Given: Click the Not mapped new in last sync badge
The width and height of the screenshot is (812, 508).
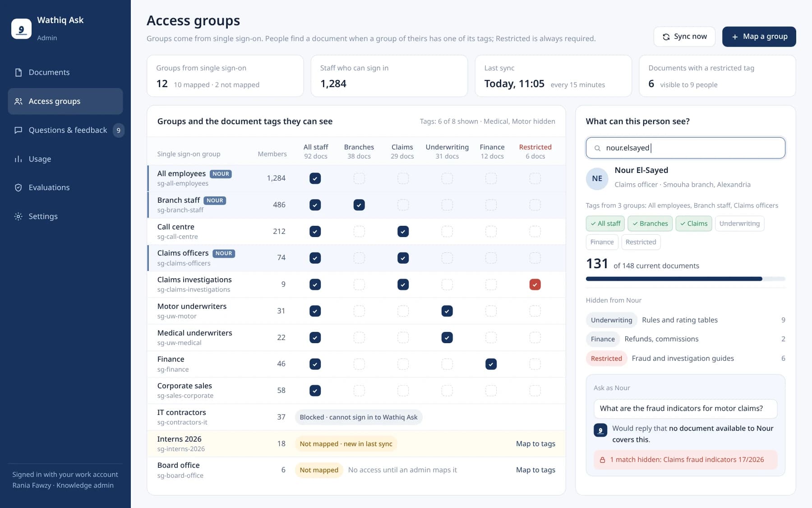Looking at the screenshot, I should tap(346, 444).
